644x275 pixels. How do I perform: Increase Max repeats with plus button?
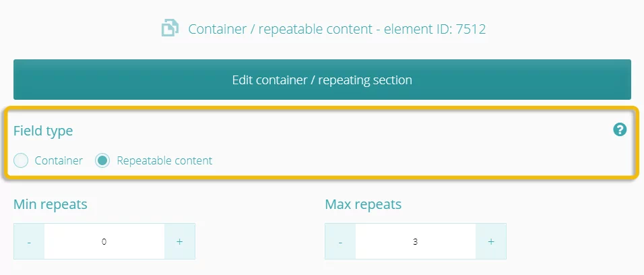[x=491, y=242]
